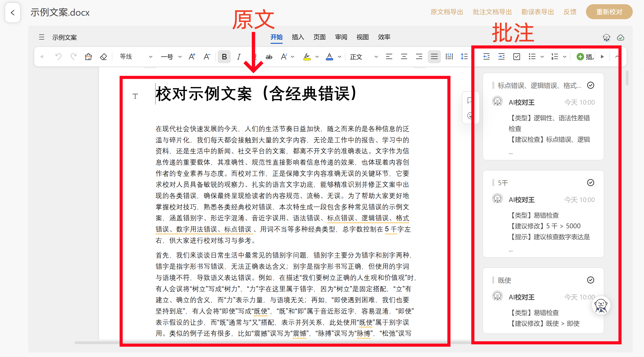
Task: Increase font size icon
Action: [192, 57]
